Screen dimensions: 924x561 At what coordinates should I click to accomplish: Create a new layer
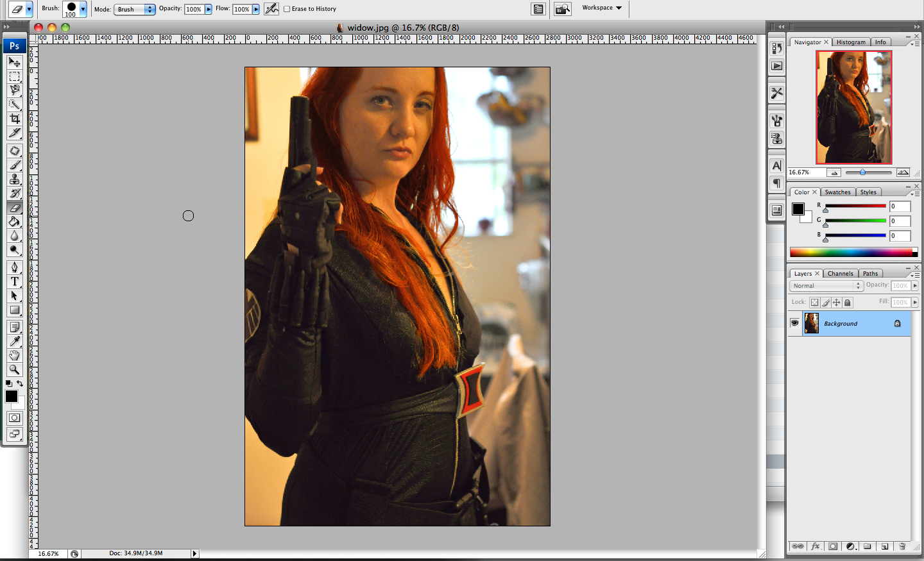[x=885, y=546]
